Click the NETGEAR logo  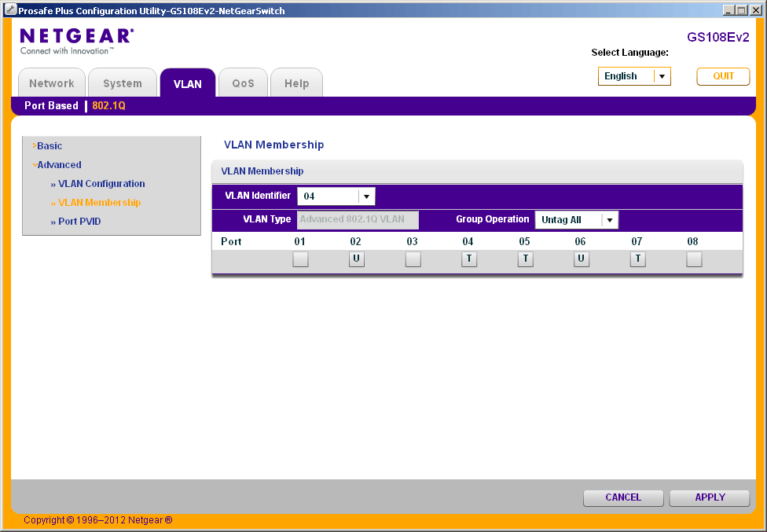click(x=76, y=42)
